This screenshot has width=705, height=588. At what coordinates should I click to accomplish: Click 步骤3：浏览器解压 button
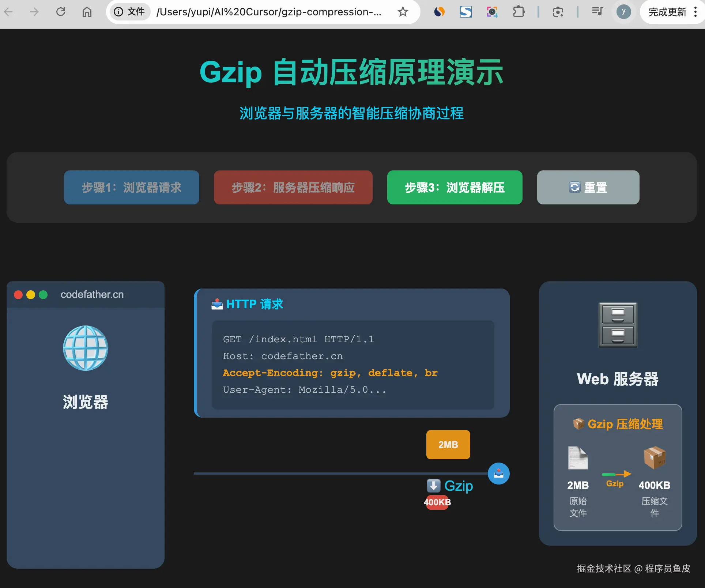pos(455,187)
